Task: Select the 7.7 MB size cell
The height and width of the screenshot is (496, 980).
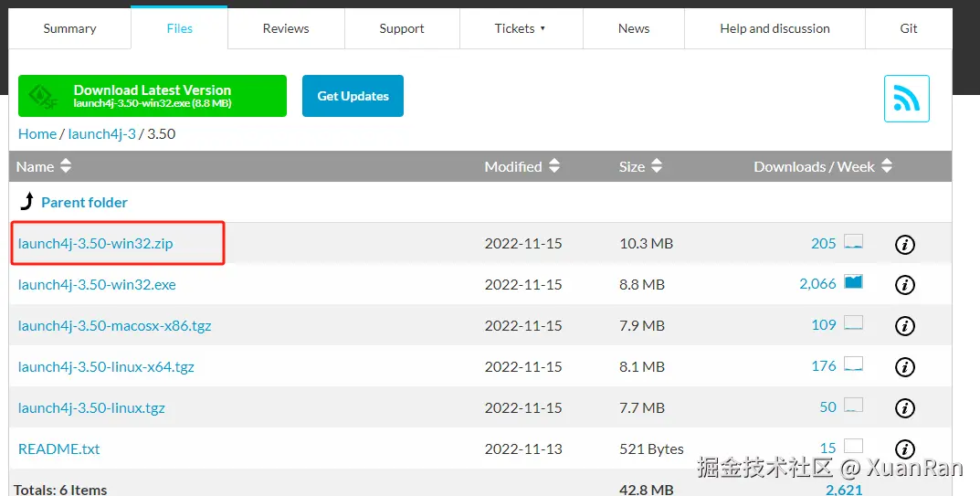Action: tap(642, 407)
